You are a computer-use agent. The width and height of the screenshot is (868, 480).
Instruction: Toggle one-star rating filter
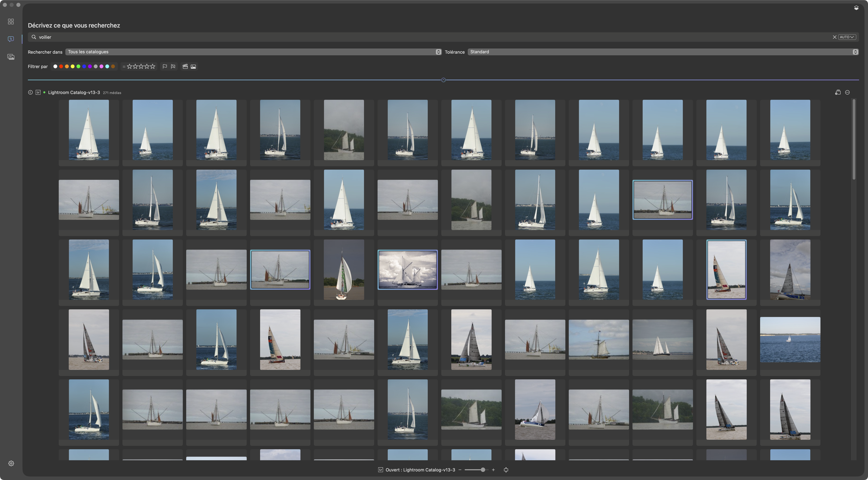[x=130, y=66]
